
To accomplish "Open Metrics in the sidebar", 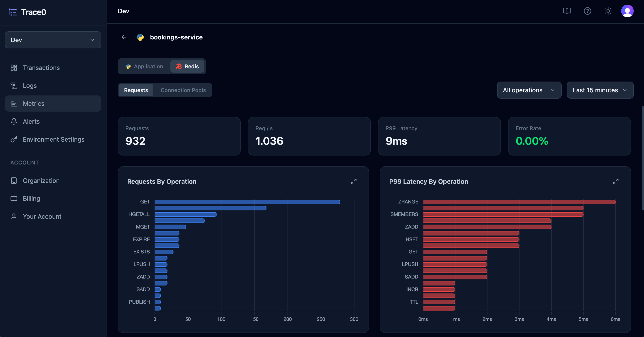I will tap(53, 104).
